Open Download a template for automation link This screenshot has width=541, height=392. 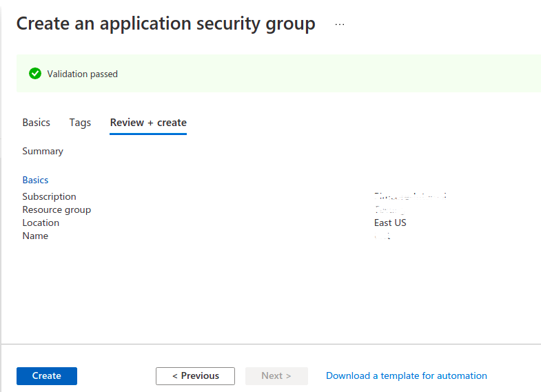[x=407, y=375]
